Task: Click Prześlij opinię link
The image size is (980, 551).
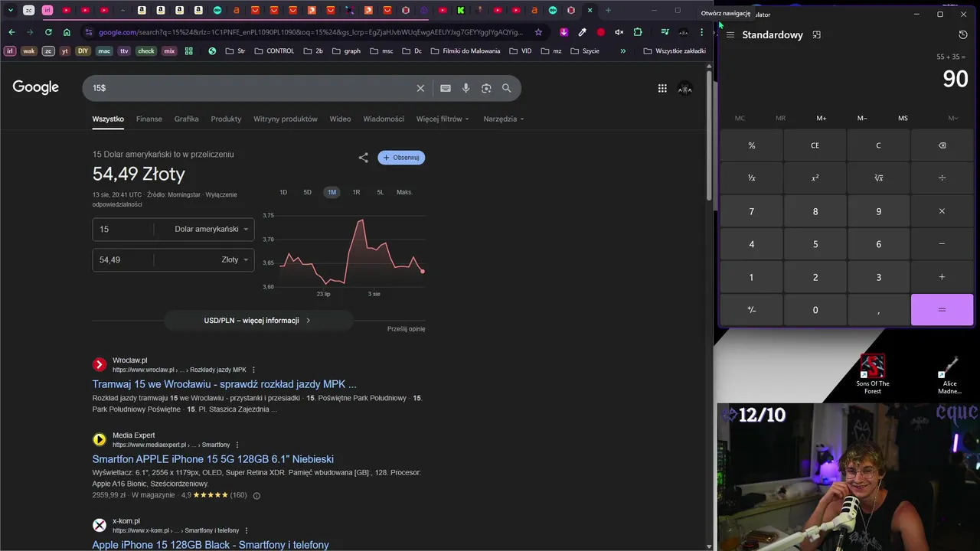Action: [x=406, y=329]
